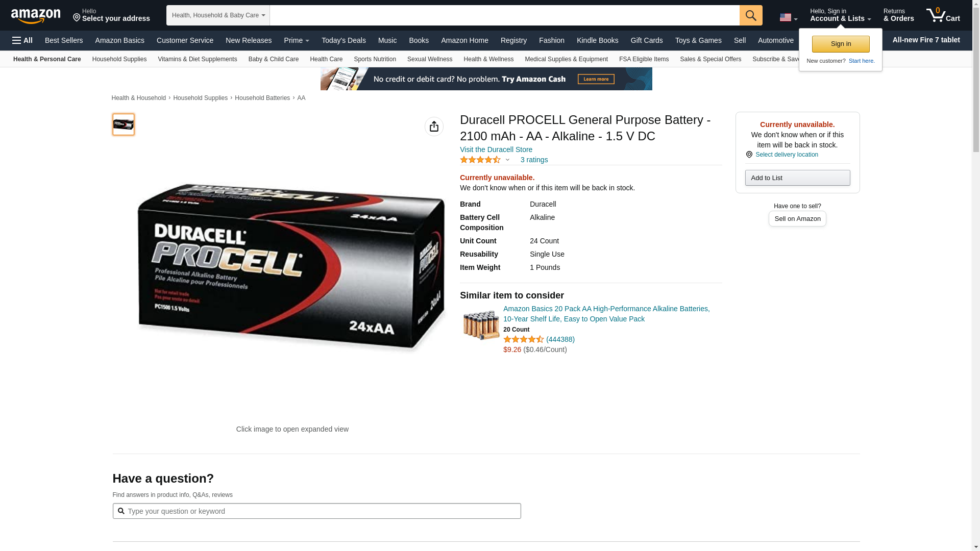Click the search magnifier button

tap(751, 15)
